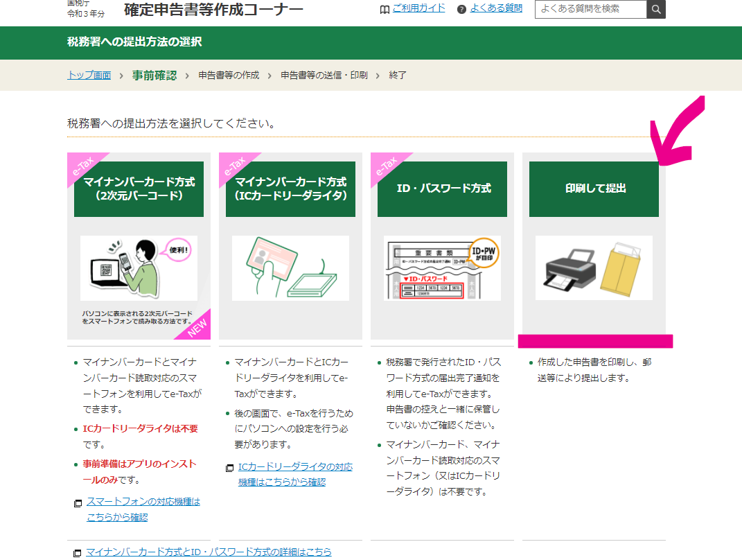The width and height of the screenshot is (742, 560).
Task: Open the ご利用ガイド link
Action: [418, 8]
